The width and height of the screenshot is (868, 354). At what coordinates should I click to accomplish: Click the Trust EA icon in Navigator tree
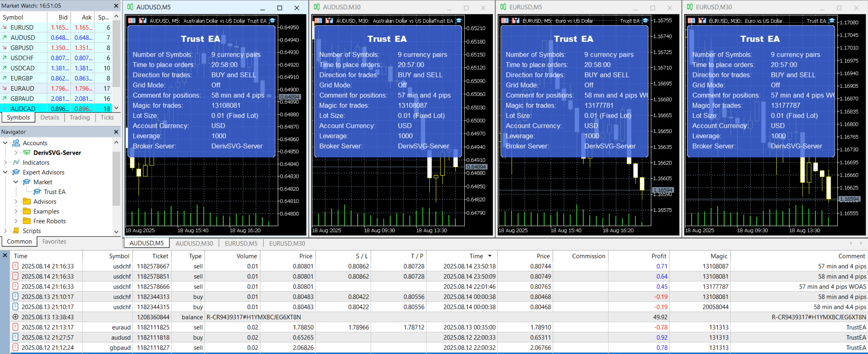(37, 192)
